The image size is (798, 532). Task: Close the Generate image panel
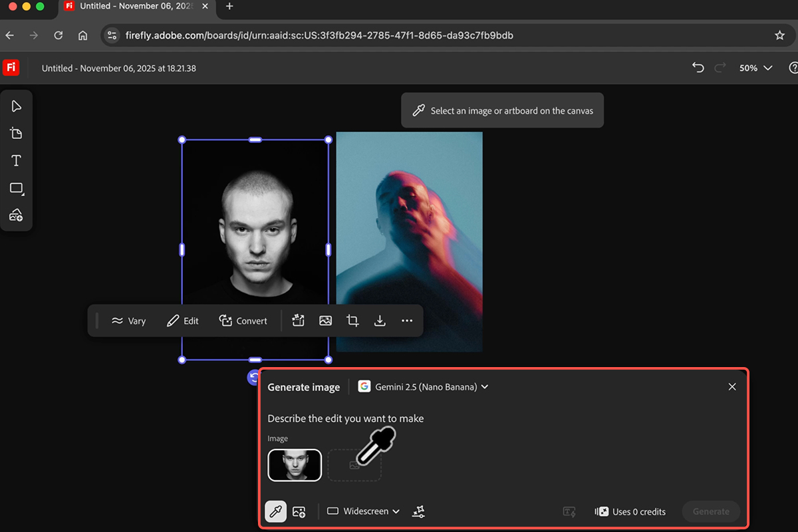pos(732,387)
